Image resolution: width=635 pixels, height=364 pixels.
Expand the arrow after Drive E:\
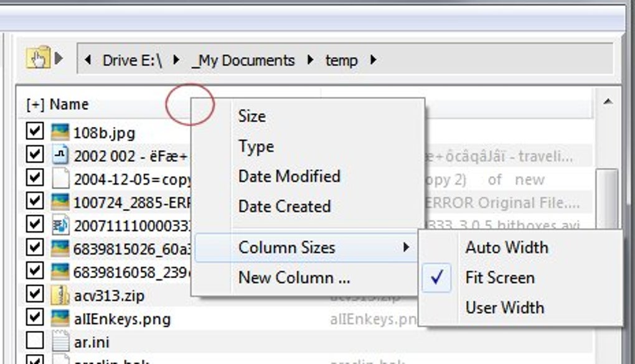click(176, 60)
